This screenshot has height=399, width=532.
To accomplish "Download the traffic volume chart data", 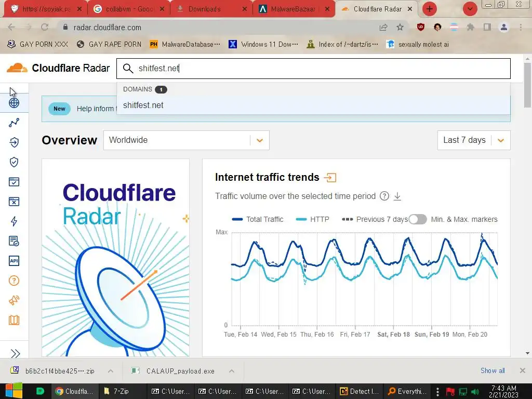I will [x=397, y=196].
